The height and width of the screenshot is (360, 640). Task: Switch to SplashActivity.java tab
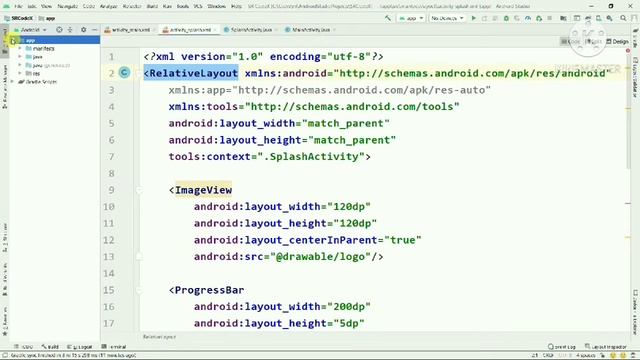pyautogui.click(x=251, y=30)
